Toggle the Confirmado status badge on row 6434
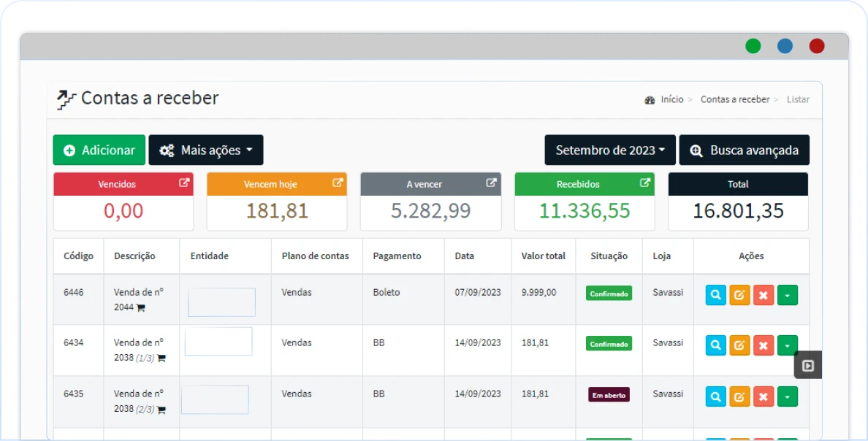This screenshot has width=868, height=441. click(x=609, y=343)
